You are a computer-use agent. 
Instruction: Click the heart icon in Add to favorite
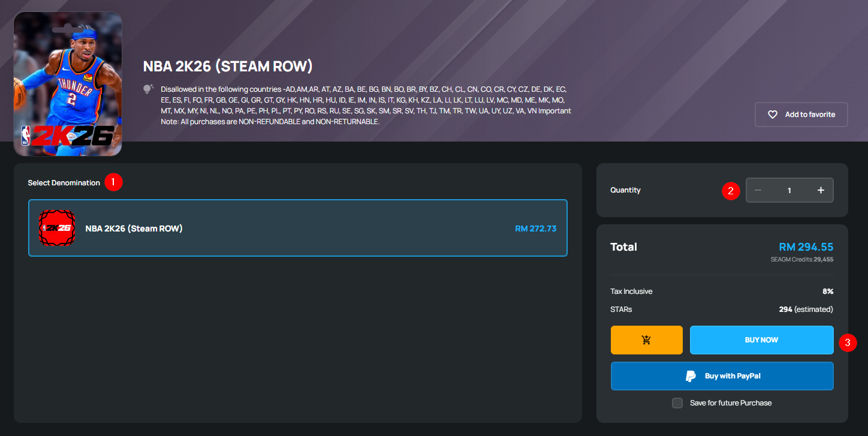(773, 115)
